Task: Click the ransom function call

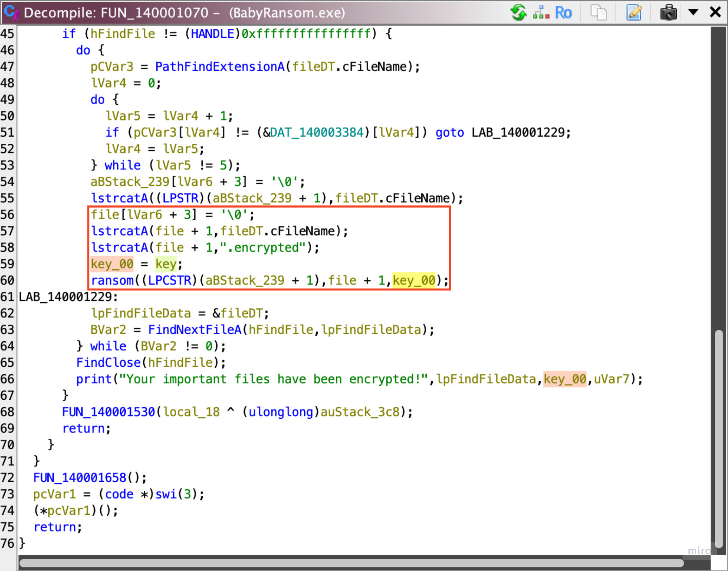Action: pos(112,280)
